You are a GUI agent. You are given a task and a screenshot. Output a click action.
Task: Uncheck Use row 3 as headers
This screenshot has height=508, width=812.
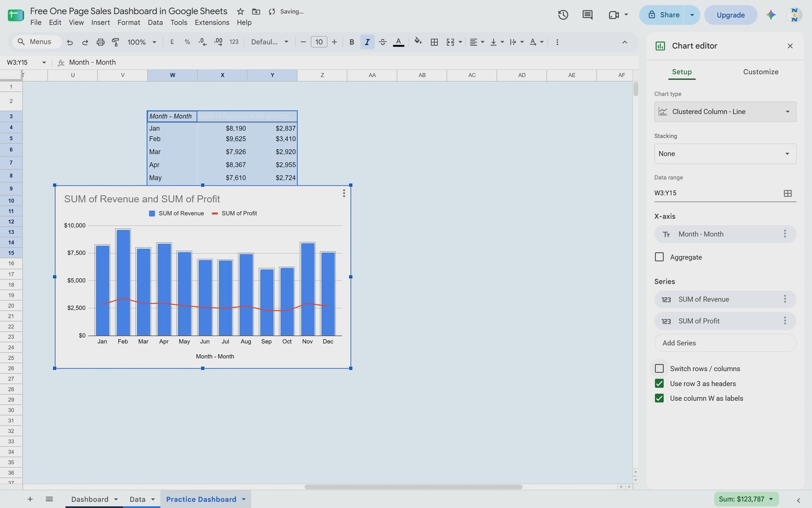click(x=659, y=383)
